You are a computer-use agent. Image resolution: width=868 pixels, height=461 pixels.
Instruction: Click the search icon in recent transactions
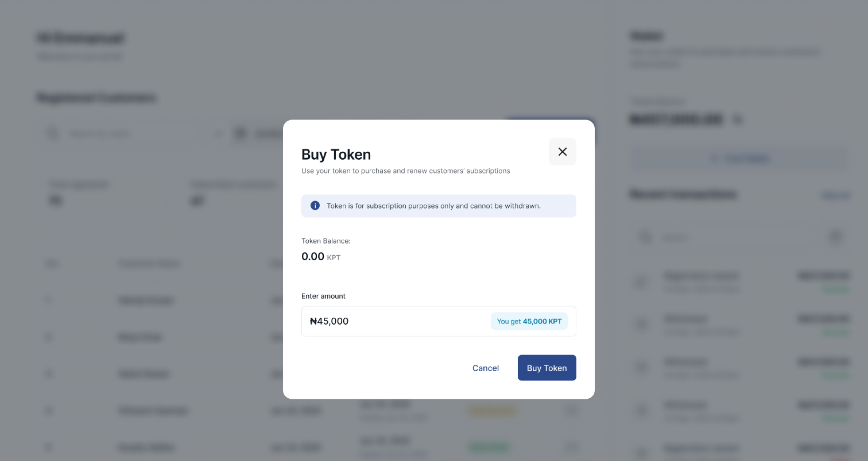point(645,238)
